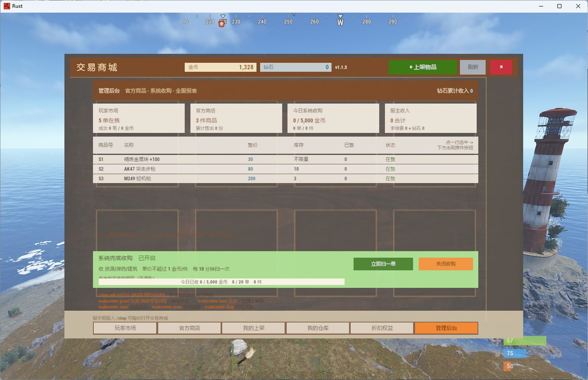Close the trading shop with red × button
The image size is (588, 380).
click(x=501, y=67)
